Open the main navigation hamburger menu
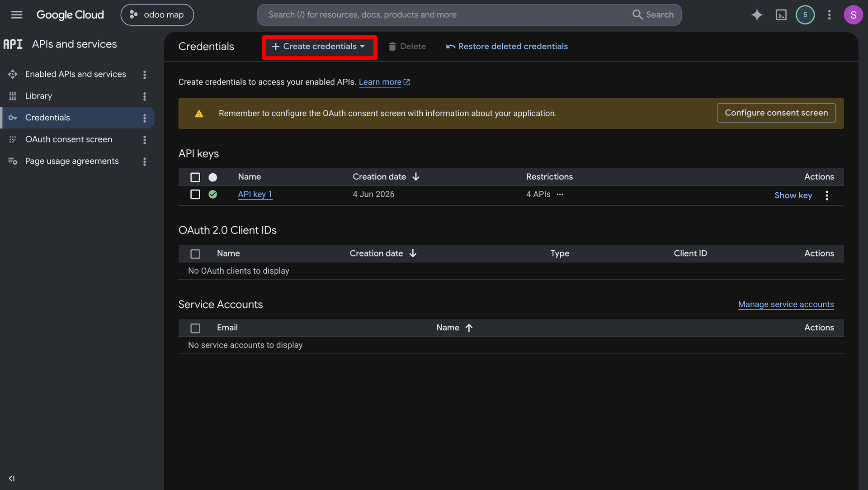The height and width of the screenshot is (490, 868). (x=17, y=15)
